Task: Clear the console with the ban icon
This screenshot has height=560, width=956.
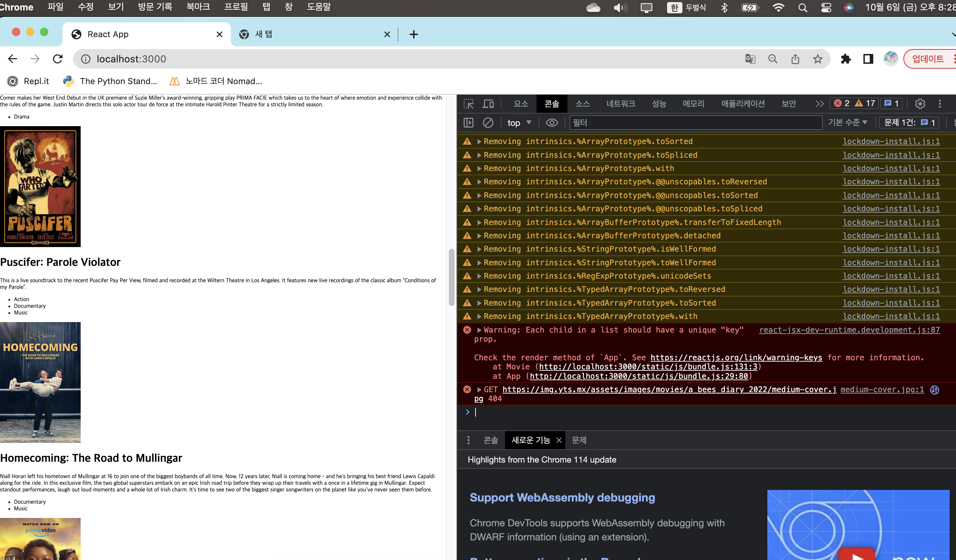Action: click(488, 122)
